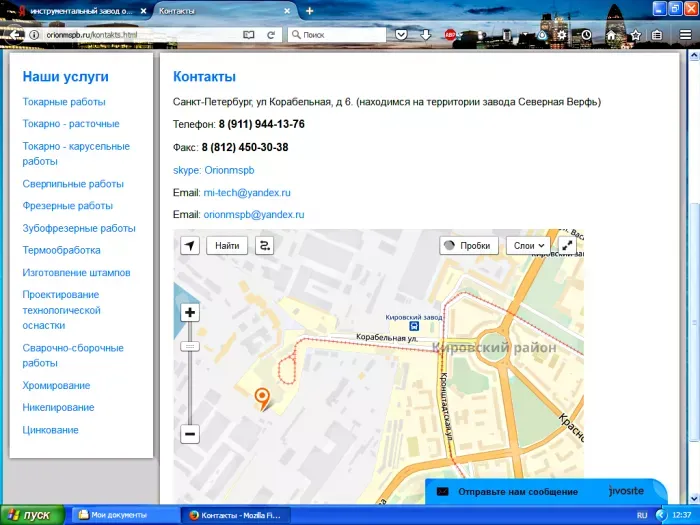Open Сварочно-сборочные работы link
The height and width of the screenshot is (525, 700).
coord(73,355)
